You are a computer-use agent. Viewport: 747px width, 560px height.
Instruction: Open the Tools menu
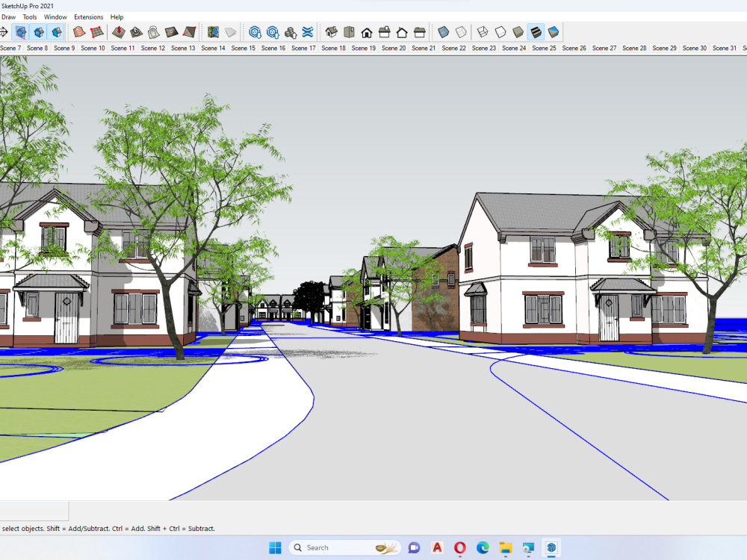pyautogui.click(x=30, y=17)
